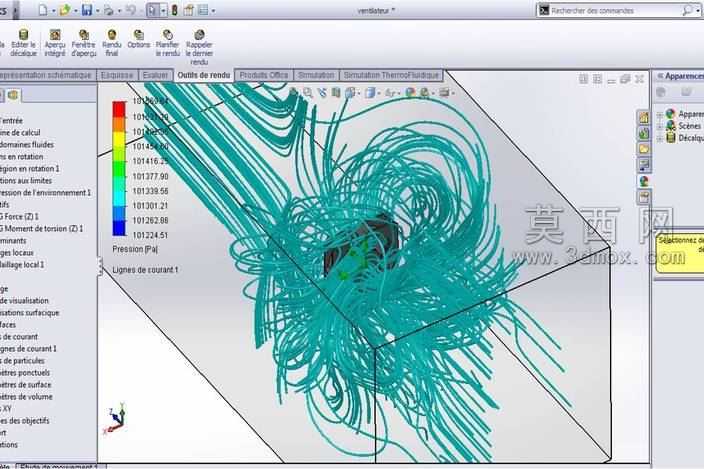Click Editer le décalque
Screen dimensions: 704x469
coord(23,43)
